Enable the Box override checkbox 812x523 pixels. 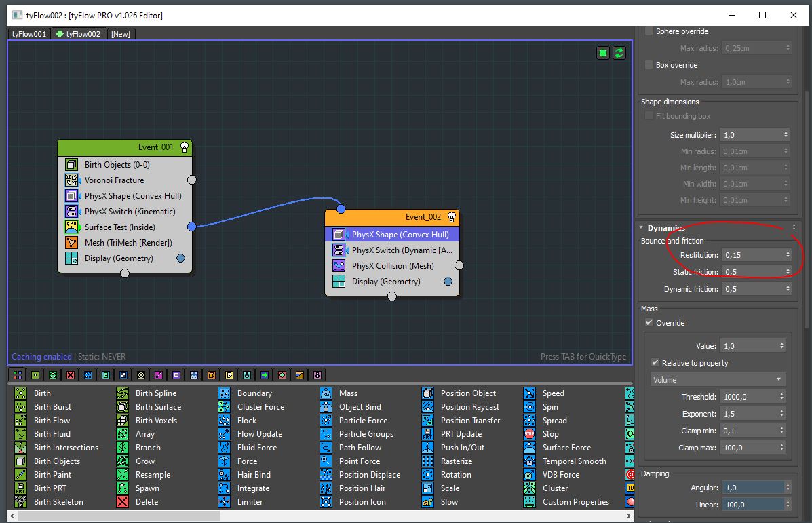649,64
